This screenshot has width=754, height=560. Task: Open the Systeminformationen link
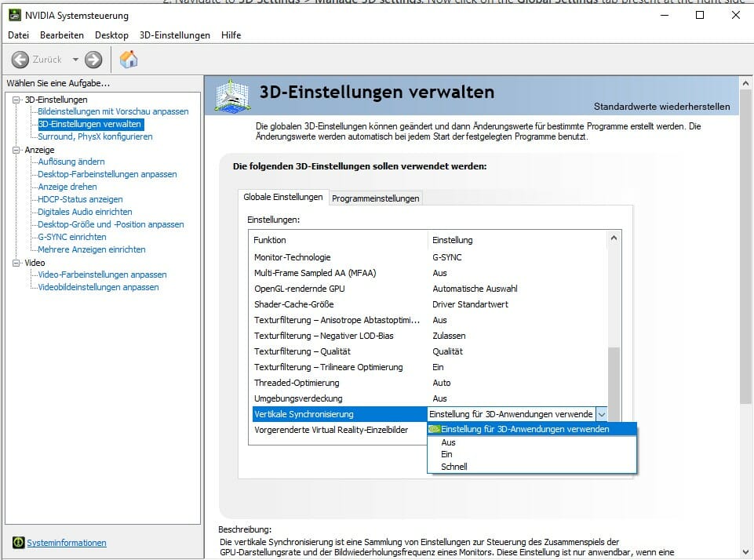click(x=66, y=543)
